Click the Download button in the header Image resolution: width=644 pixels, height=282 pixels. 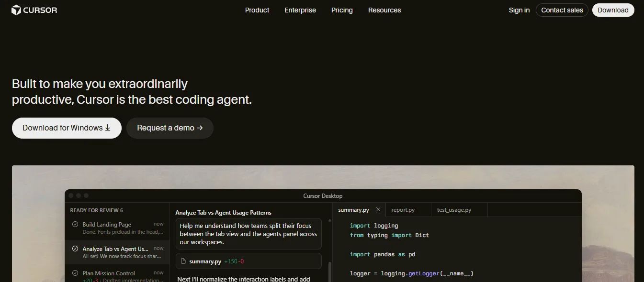coord(613,10)
